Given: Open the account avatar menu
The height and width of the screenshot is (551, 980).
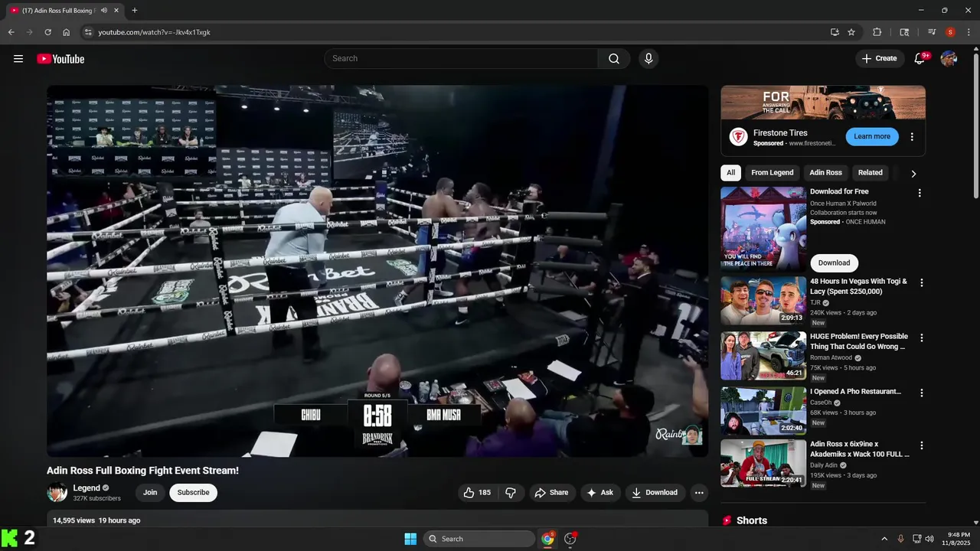Looking at the screenshot, I should point(949,59).
